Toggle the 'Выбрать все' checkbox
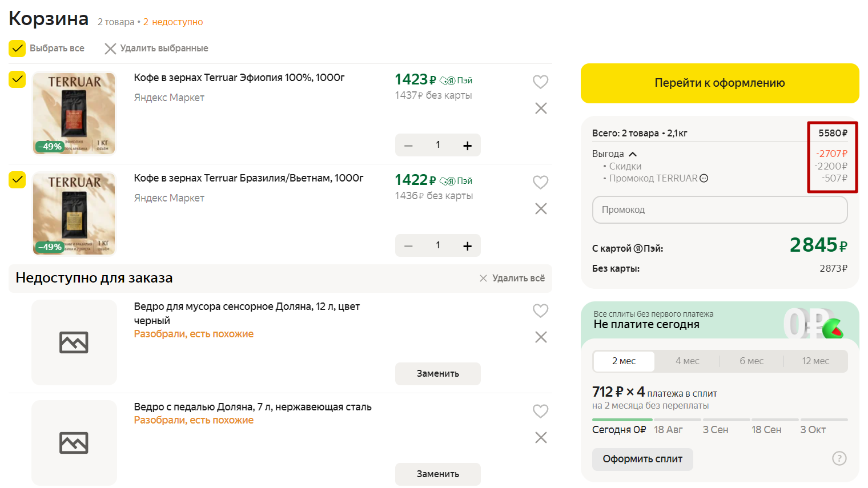 coord(17,49)
